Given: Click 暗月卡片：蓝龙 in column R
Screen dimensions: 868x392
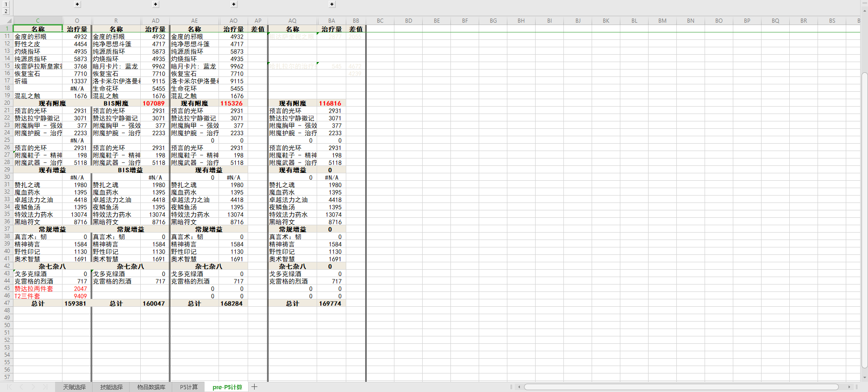Looking at the screenshot, I should (116, 66).
